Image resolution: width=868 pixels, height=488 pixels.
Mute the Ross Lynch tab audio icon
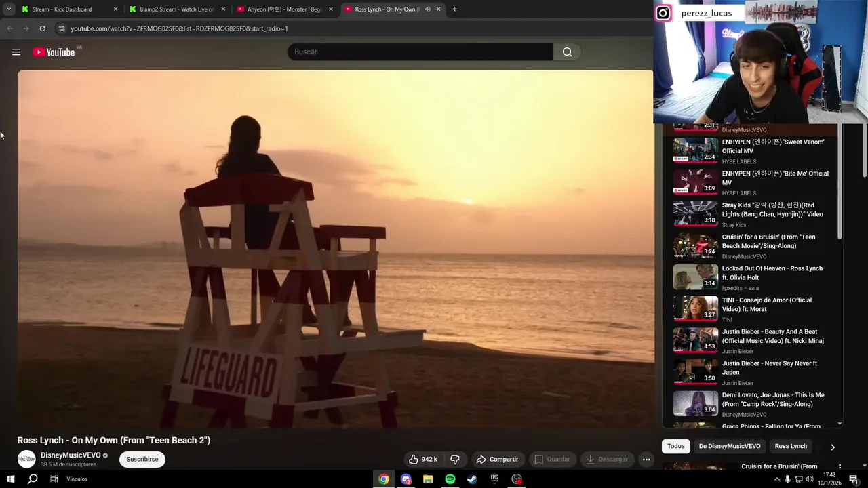(x=427, y=9)
